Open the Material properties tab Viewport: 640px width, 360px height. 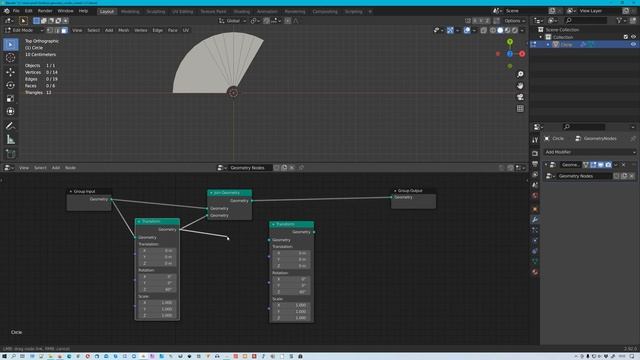coord(535,272)
